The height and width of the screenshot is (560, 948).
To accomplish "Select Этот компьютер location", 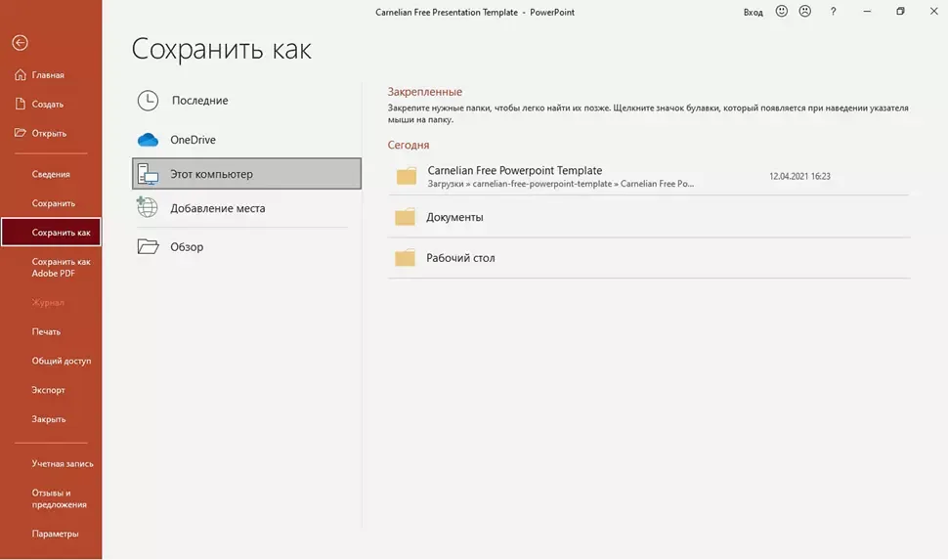I will pyautogui.click(x=246, y=174).
